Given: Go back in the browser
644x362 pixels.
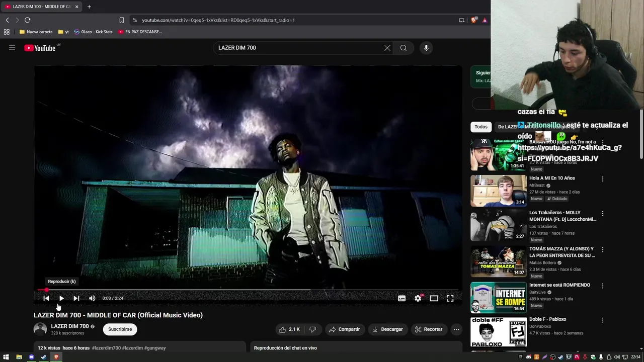Looking at the screenshot, I should point(7,20).
